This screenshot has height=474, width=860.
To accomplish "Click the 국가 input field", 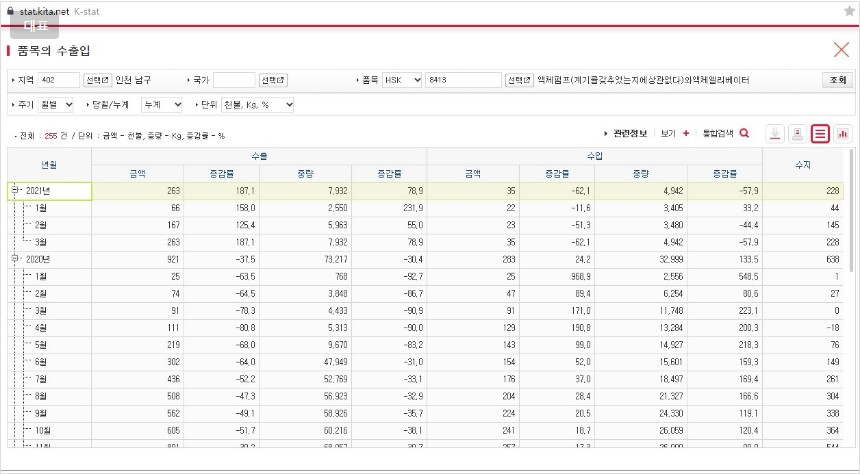I will pyautogui.click(x=234, y=80).
